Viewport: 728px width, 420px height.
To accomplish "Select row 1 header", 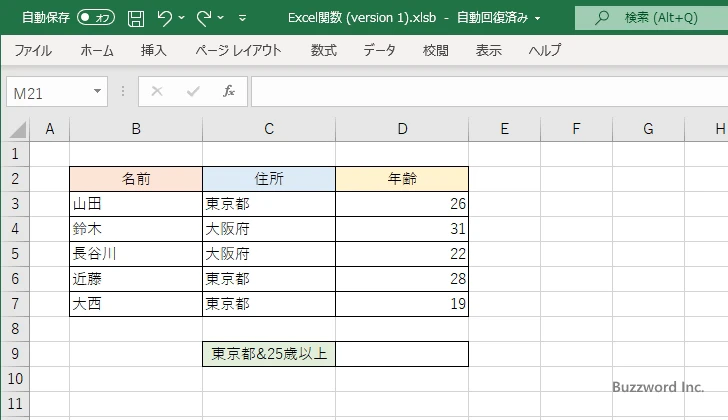I will point(15,154).
